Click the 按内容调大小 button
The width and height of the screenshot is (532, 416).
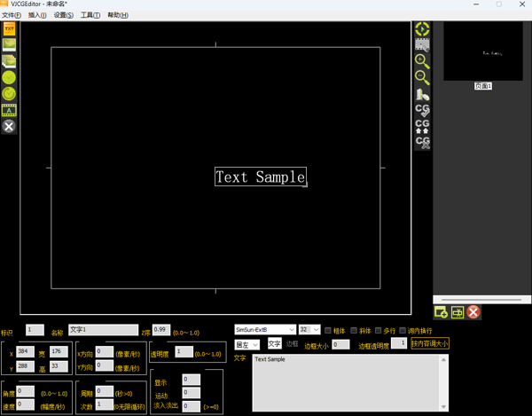(430, 343)
